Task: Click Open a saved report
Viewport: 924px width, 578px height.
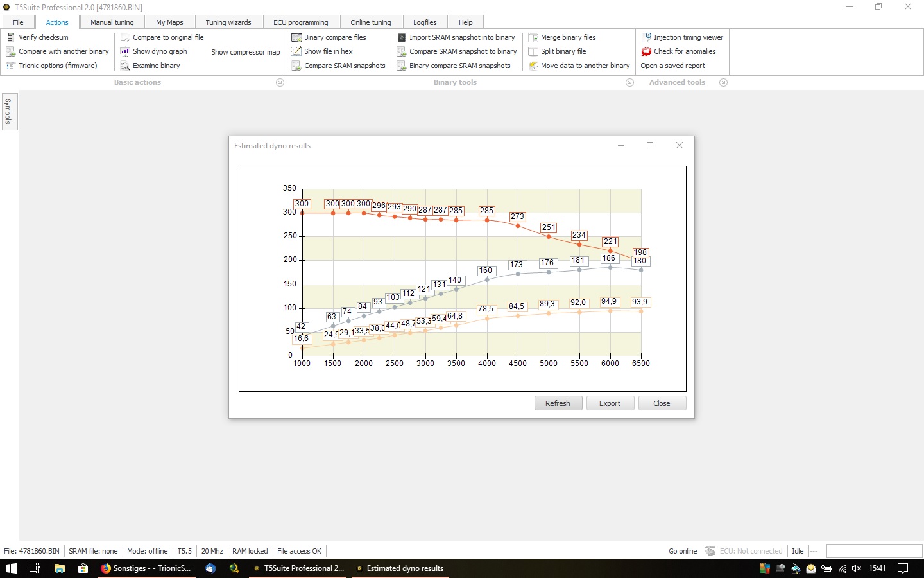Action: click(x=672, y=66)
